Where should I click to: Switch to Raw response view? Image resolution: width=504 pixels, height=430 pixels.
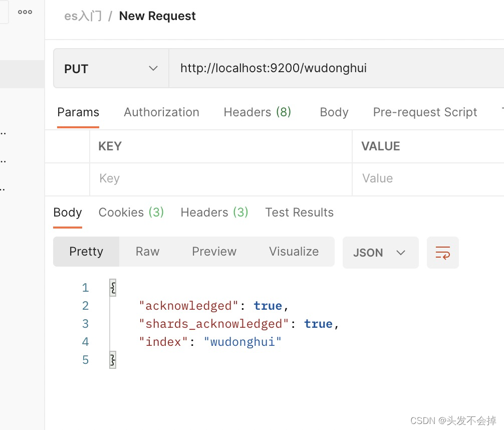point(147,252)
